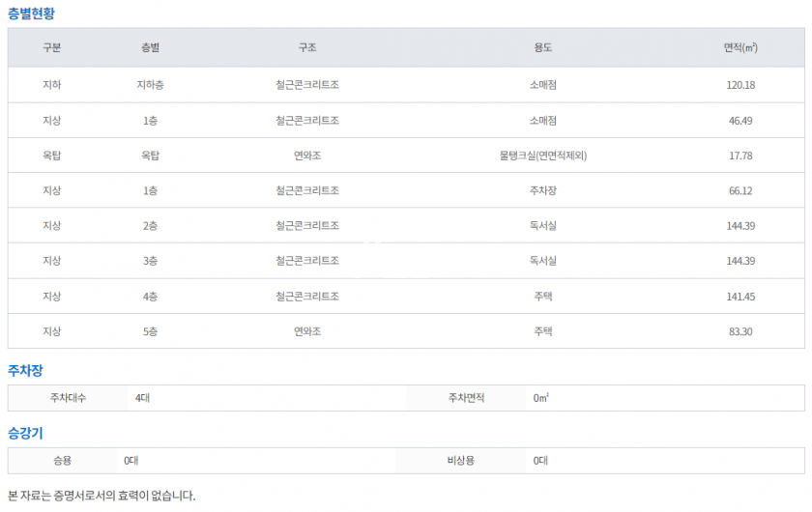Select the 지하층 floor cell
The image size is (812, 512).
pyautogui.click(x=150, y=85)
